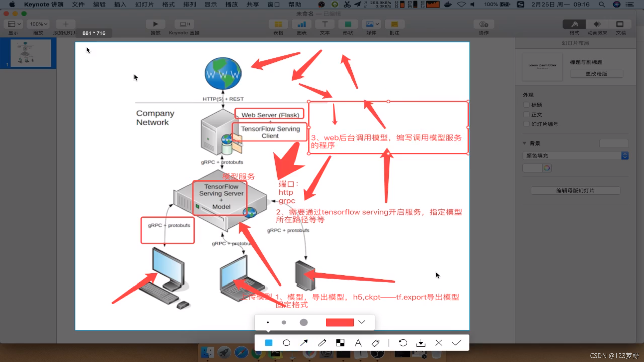Open the 100% zoom dropdown

point(39,24)
